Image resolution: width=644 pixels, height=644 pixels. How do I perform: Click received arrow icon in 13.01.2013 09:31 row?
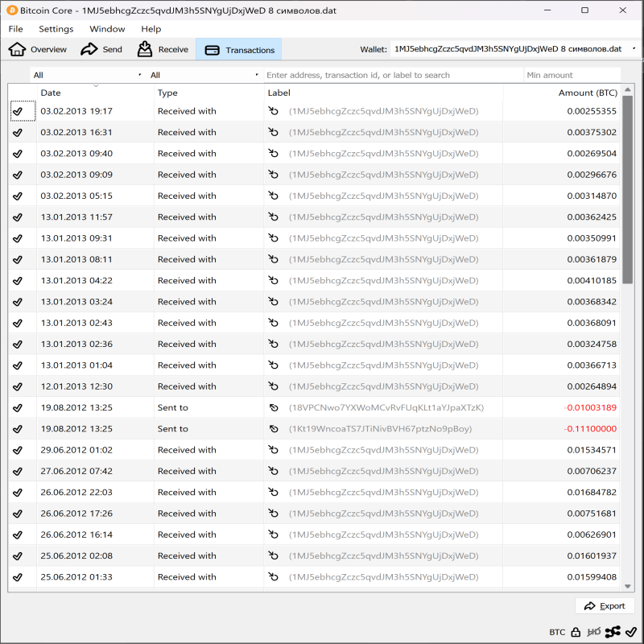[274, 237]
